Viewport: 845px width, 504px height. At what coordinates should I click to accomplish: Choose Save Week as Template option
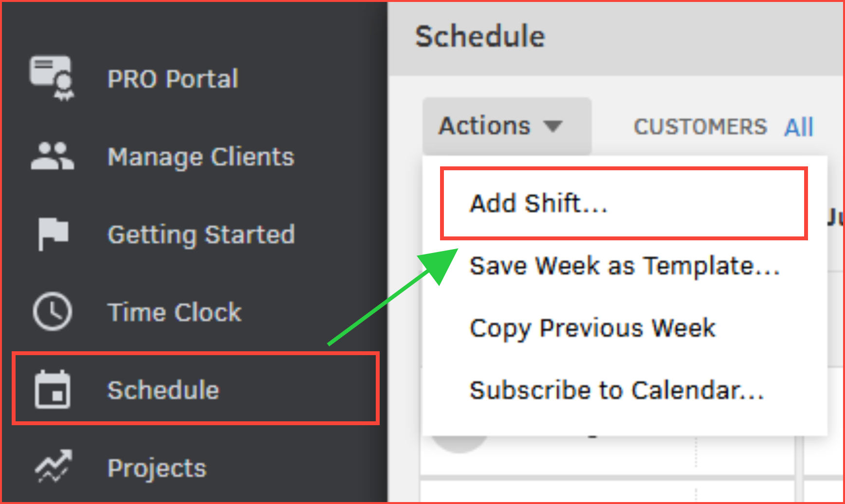tap(624, 266)
